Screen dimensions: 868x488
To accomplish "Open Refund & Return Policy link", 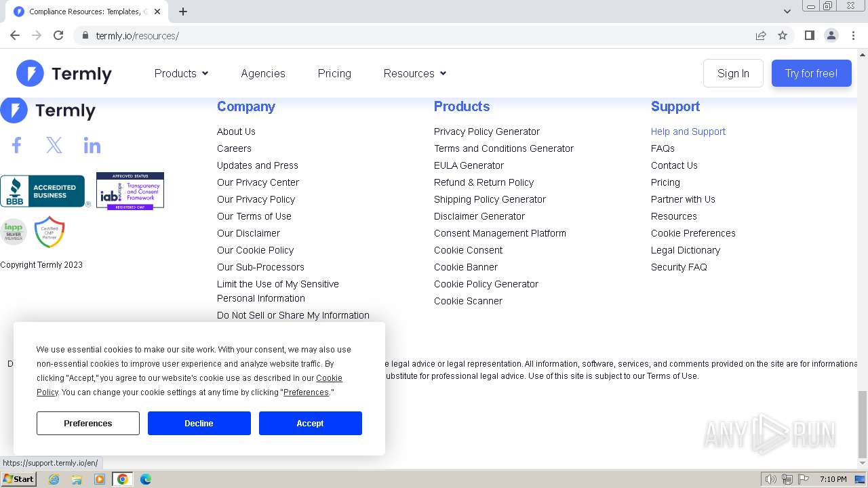I will click(x=484, y=182).
